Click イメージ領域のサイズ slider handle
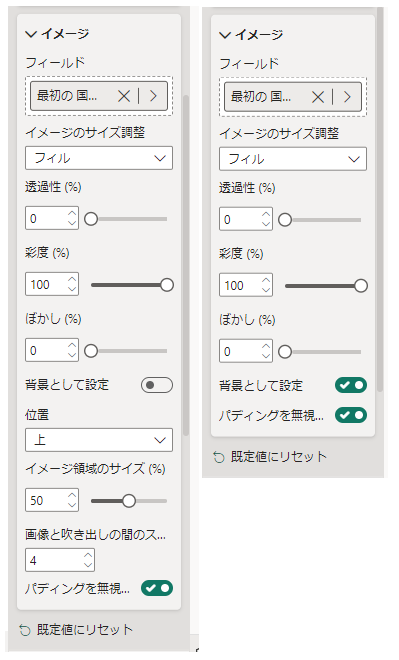 click(x=129, y=501)
